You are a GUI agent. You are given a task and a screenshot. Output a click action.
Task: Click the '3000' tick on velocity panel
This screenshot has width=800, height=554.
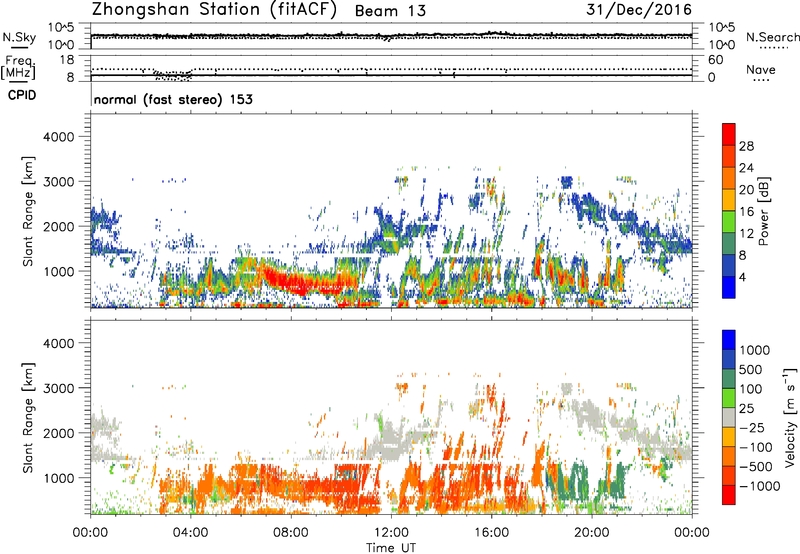58,388
